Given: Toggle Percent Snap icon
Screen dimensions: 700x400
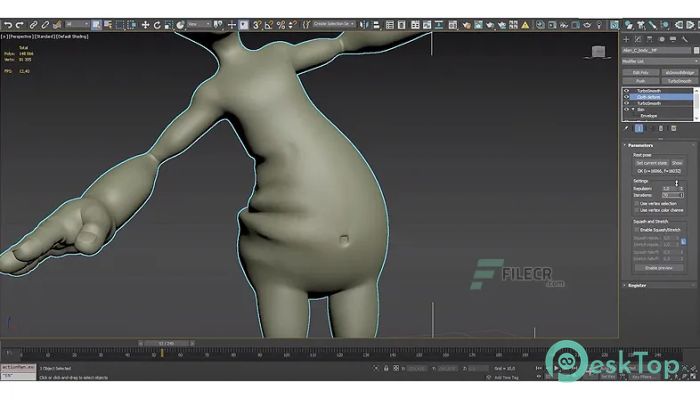Looking at the screenshot, I should [x=280, y=25].
